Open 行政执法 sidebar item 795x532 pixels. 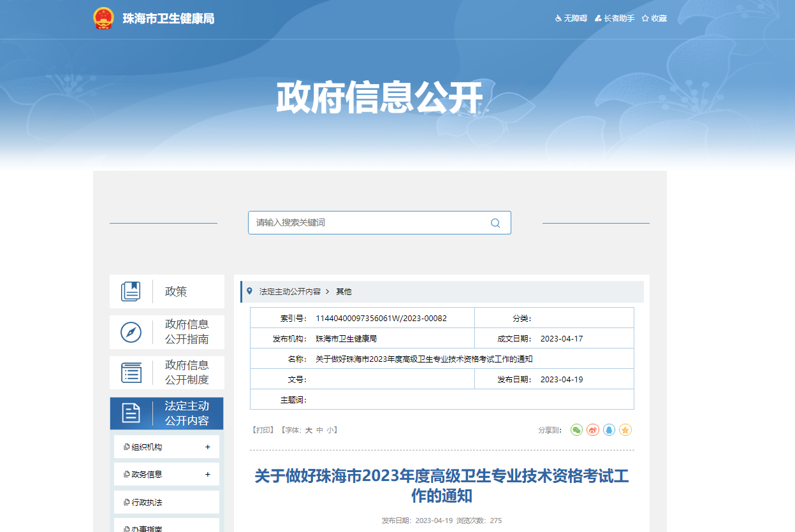click(147, 502)
